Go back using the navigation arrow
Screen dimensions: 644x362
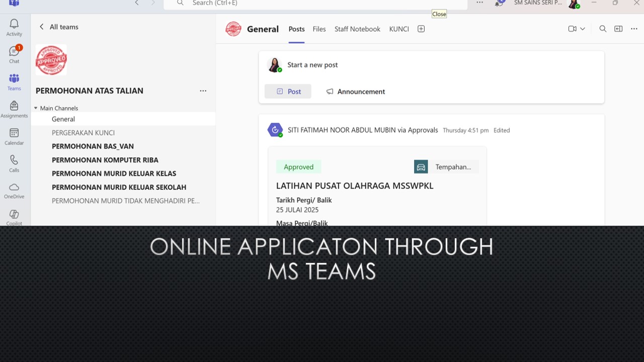click(137, 3)
